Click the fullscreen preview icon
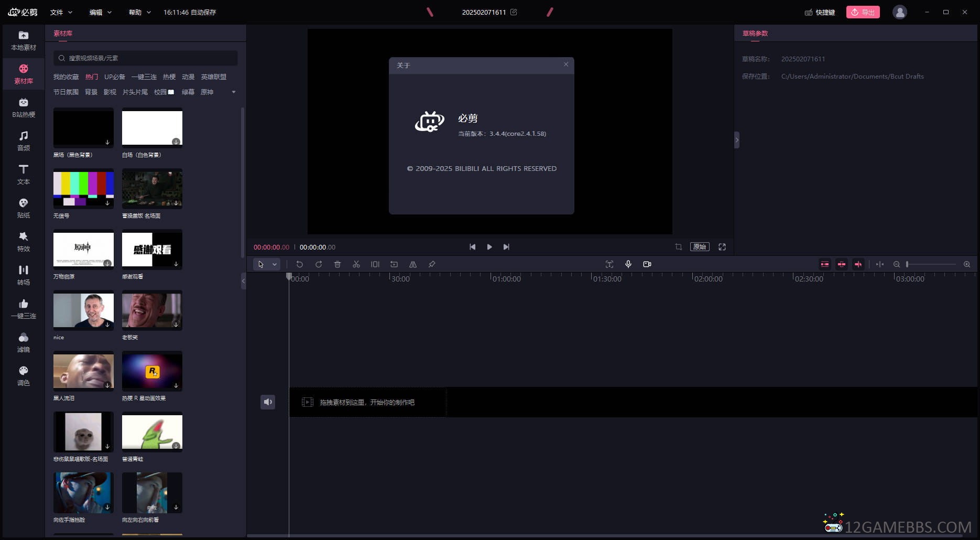The image size is (980, 540). coord(722,247)
